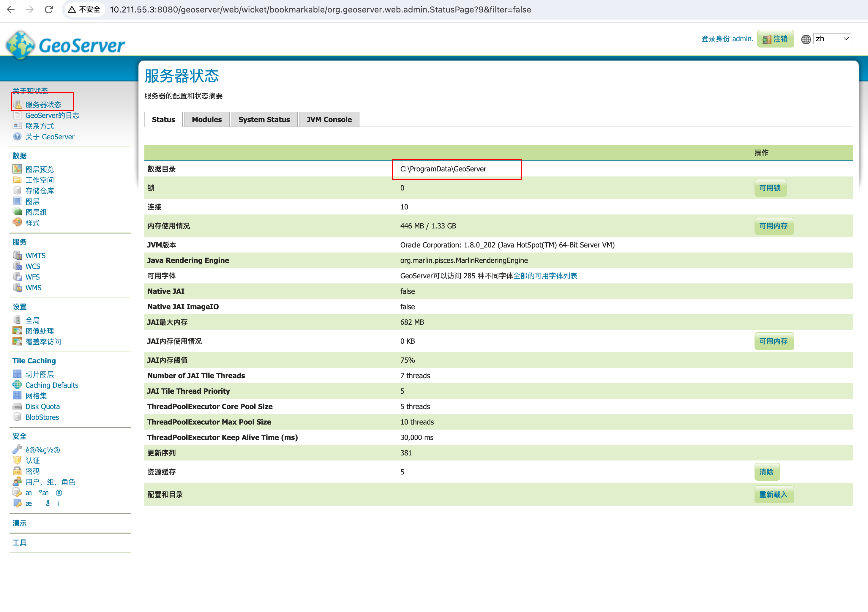The height and width of the screenshot is (612, 868).
Task: Click the browser address bar URL
Action: click(x=320, y=10)
